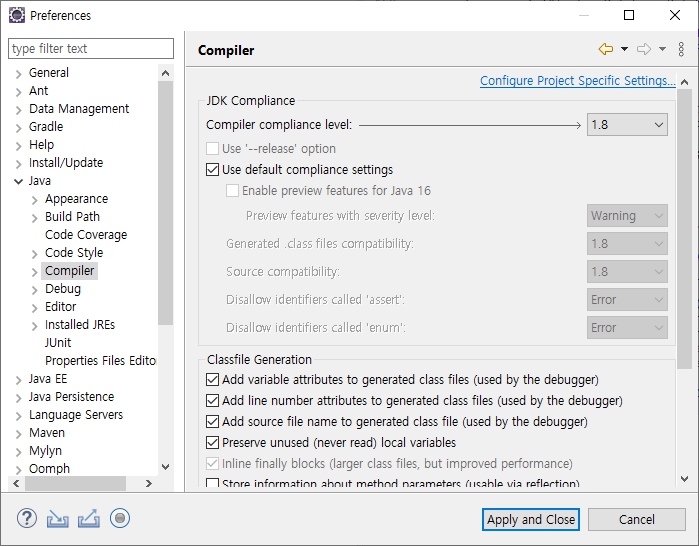This screenshot has width=699, height=546.
Task: Select JUnit preferences item
Action: [x=58, y=343]
